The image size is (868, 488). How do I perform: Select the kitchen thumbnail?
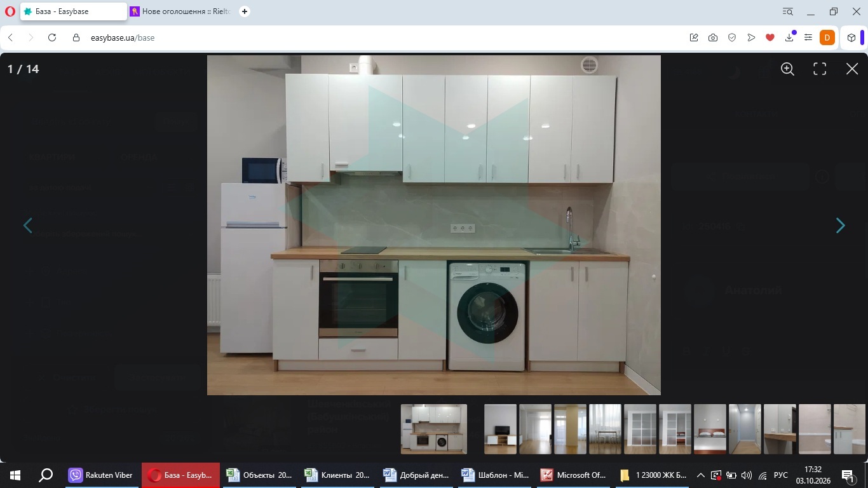point(434,429)
